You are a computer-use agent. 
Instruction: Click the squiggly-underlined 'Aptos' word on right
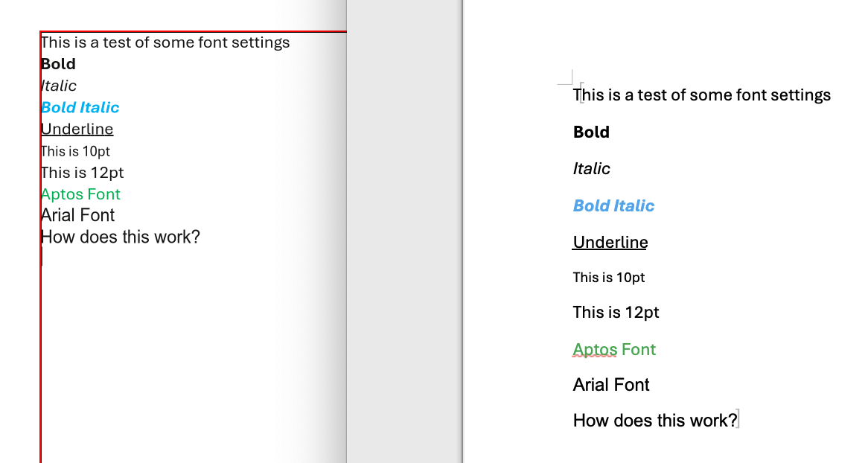(x=595, y=350)
